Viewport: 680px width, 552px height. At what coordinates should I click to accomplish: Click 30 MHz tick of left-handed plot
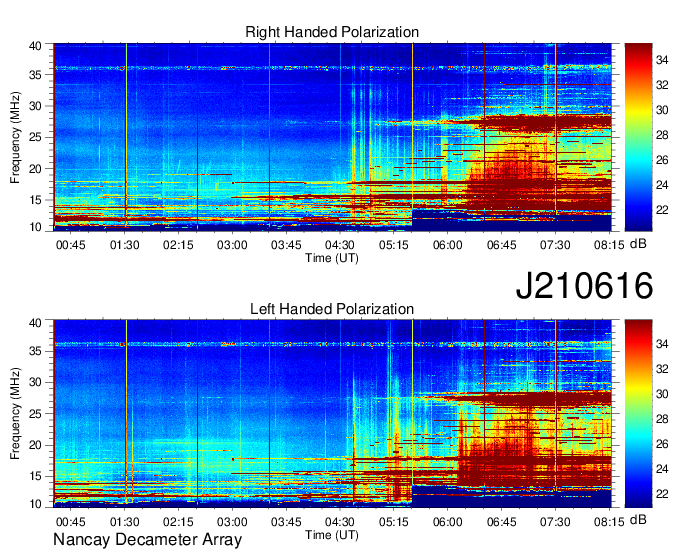click(35, 382)
